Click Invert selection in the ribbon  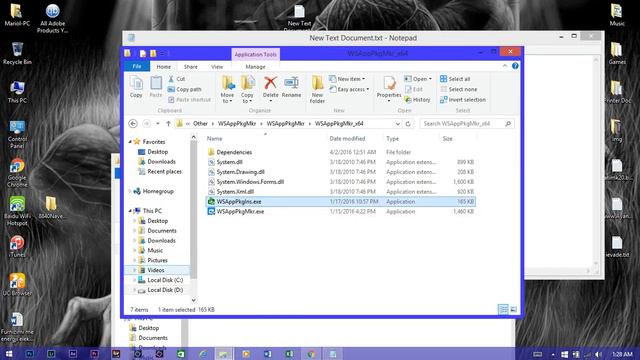pos(463,100)
